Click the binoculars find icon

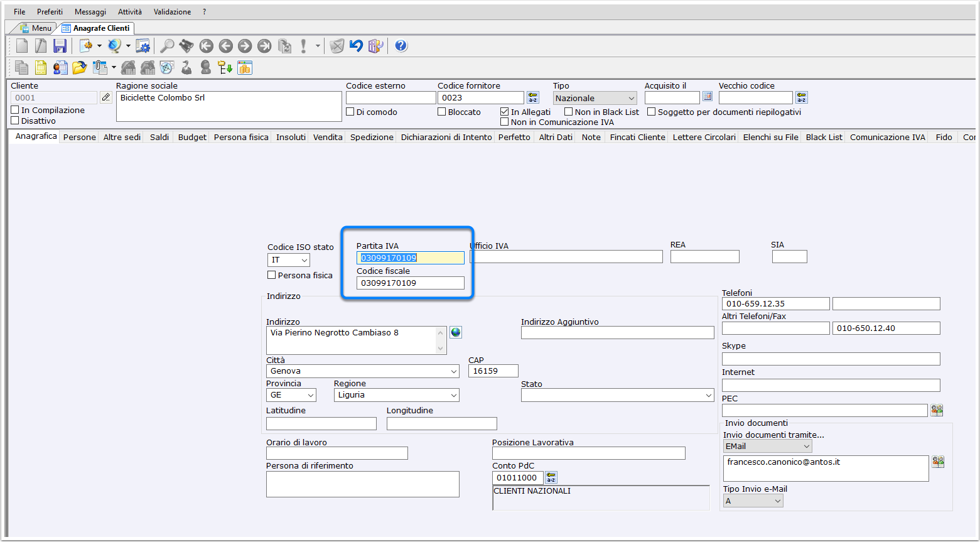pos(186,46)
